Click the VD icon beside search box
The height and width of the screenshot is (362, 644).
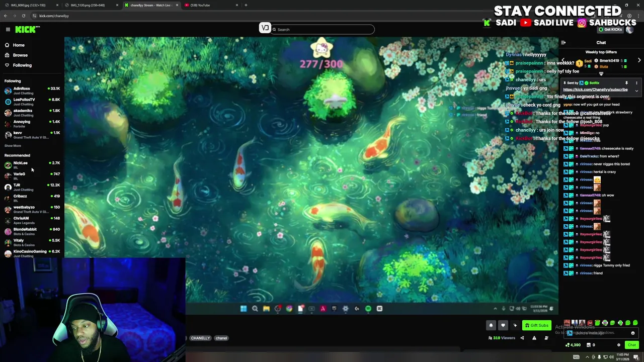265,29
